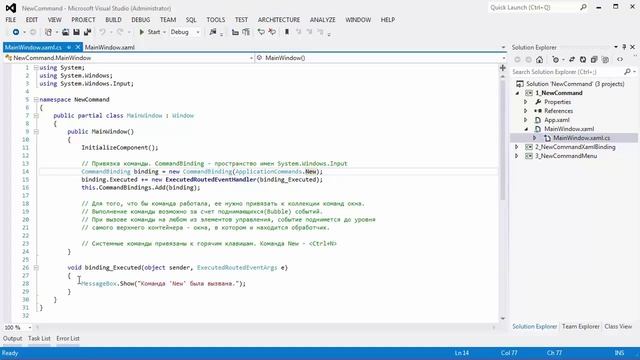Open the Output panel tab
Image resolution: width=640 pixels, height=360 pixels.
tap(13, 338)
